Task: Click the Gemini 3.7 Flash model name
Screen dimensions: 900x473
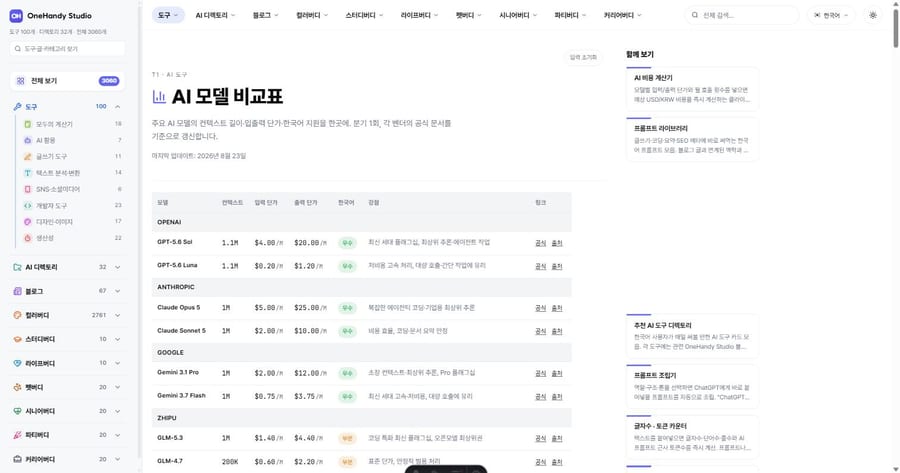Action: click(181, 396)
